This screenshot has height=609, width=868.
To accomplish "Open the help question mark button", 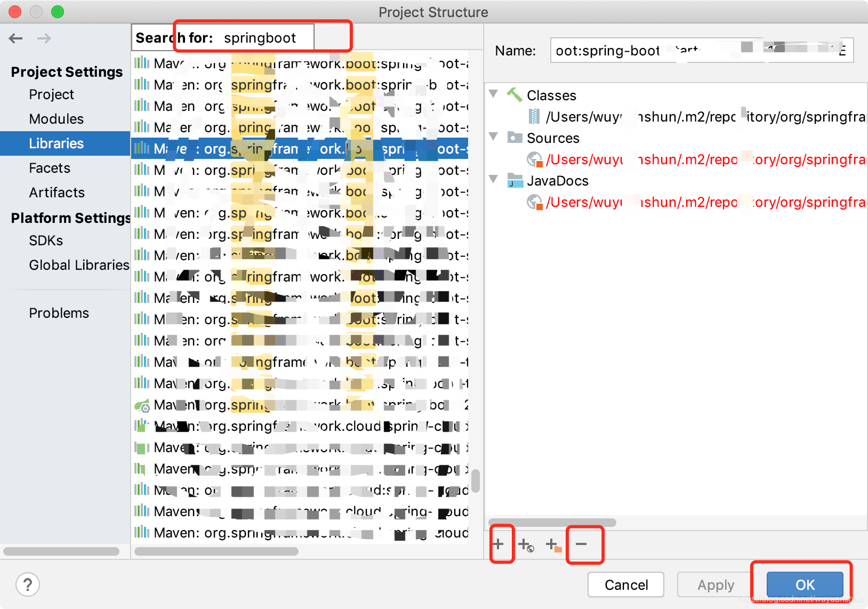I will [28, 584].
